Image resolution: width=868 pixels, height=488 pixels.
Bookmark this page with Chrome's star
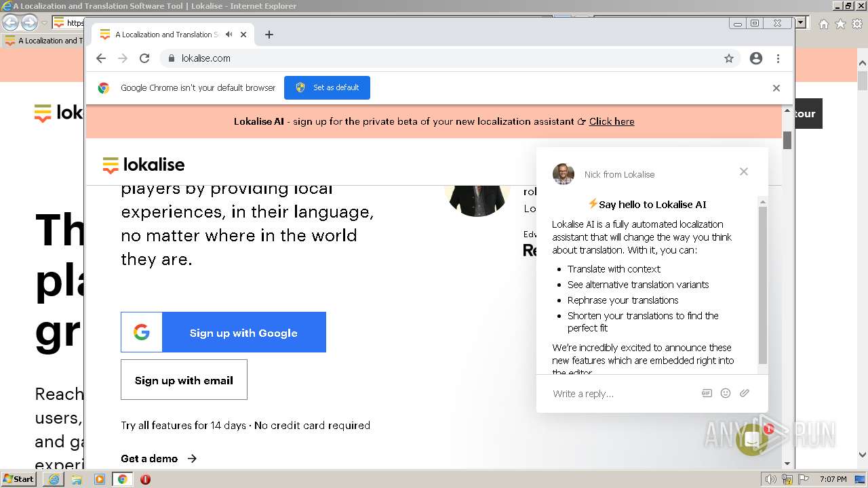(x=729, y=58)
